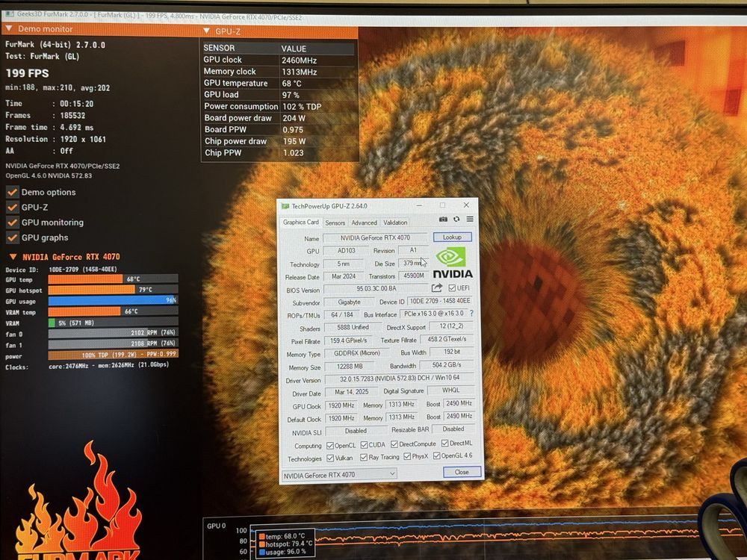Toggle the DirectCompute checkbox
The height and width of the screenshot is (560, 747).
[394, 444]
